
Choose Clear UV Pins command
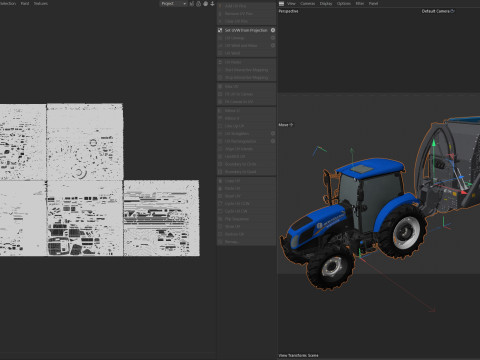tap(246, 21)
